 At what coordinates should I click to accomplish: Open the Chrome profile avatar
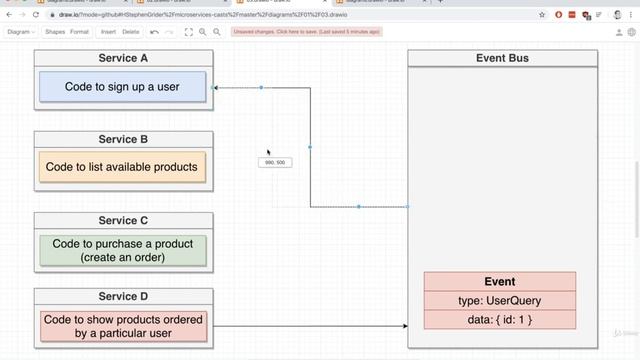(x=617, y=15)
